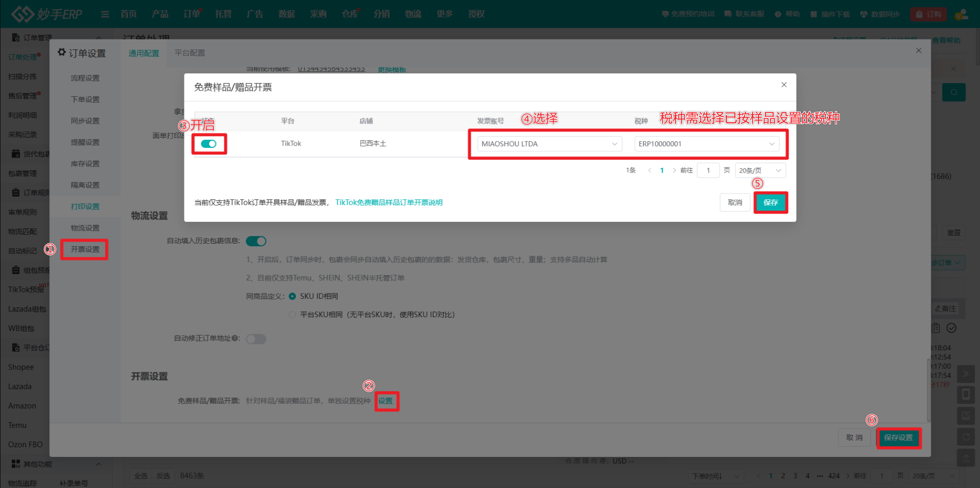Click the dialog's 前往 page number input
The width and height of the screenshot is (980, 488).
(708, 170)
